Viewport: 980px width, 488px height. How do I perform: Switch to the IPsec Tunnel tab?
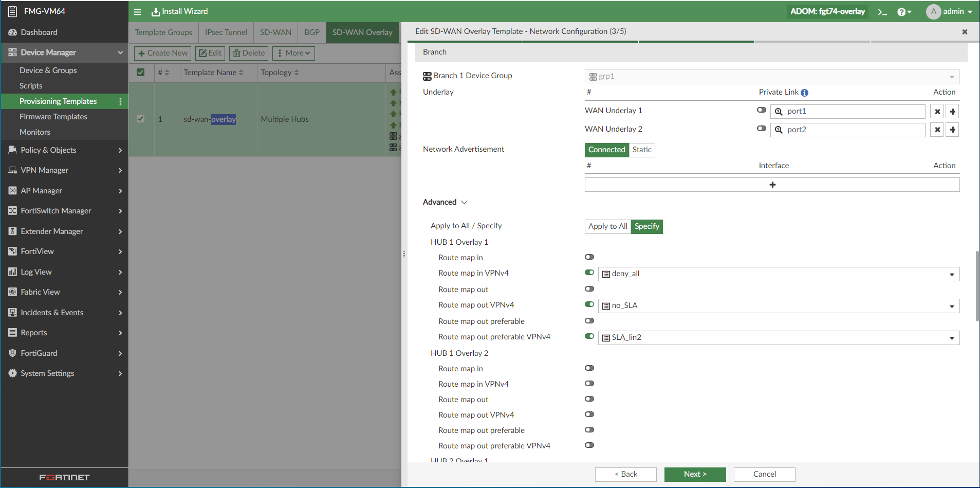226,32
